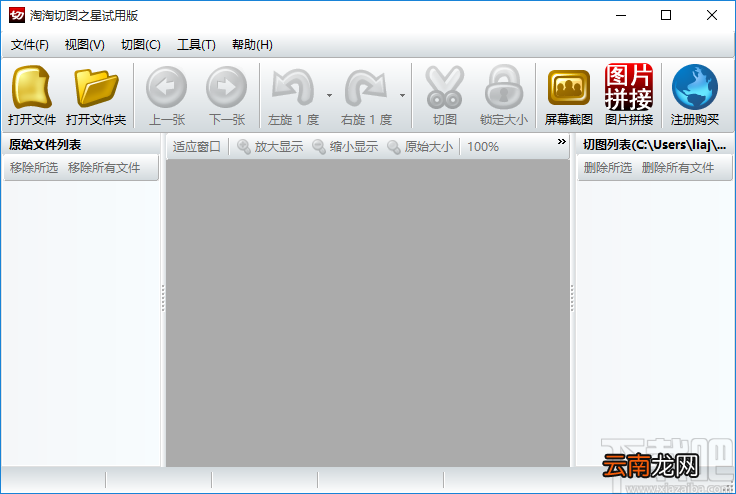Viewport: 736px width, 494px height.
Task: Maximize the 淘淘切图之星 window
Action: tap(666, 15)
